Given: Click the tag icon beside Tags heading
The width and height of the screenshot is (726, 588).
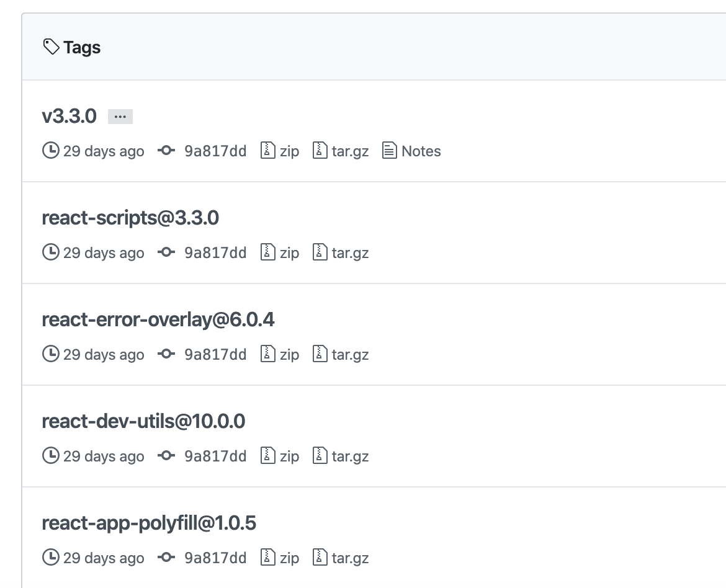Looking at the screenshot, I should 51,47.
